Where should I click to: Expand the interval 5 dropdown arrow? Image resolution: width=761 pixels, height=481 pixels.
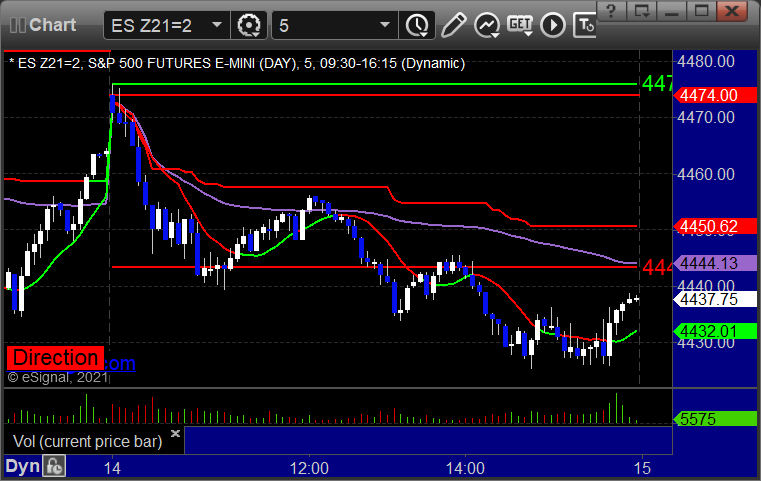click(x=385, y=25)
